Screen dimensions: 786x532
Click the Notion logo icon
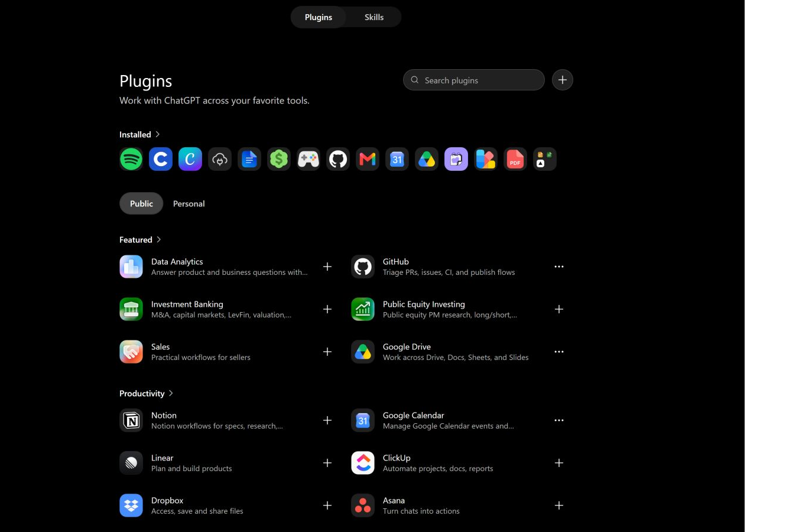tap(131, 420)
